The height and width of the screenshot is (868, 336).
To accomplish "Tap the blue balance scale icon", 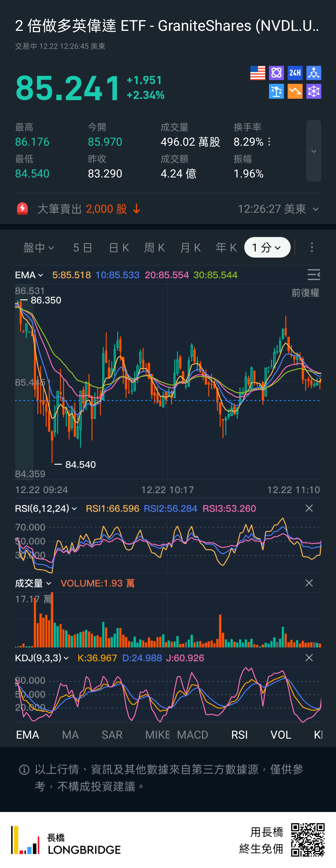I will click(x=276, y=91).
